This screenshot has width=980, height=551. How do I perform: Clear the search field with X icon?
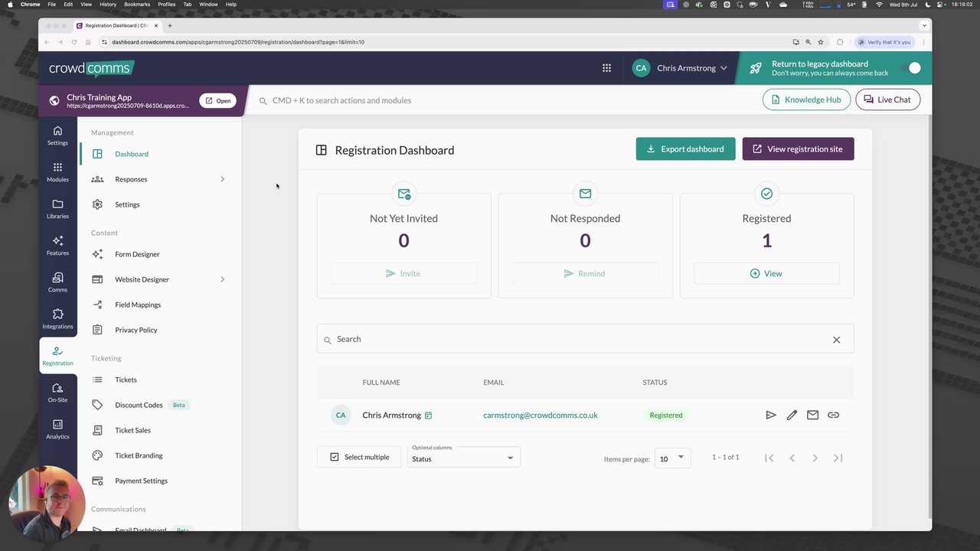(836, 340)
